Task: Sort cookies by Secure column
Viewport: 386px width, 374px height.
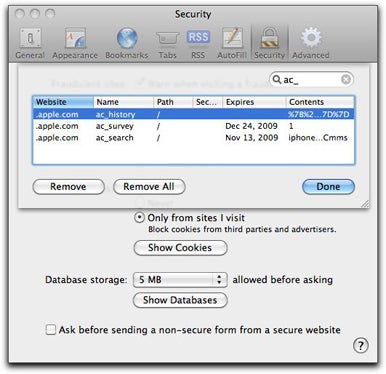Action: click(208, 102)
